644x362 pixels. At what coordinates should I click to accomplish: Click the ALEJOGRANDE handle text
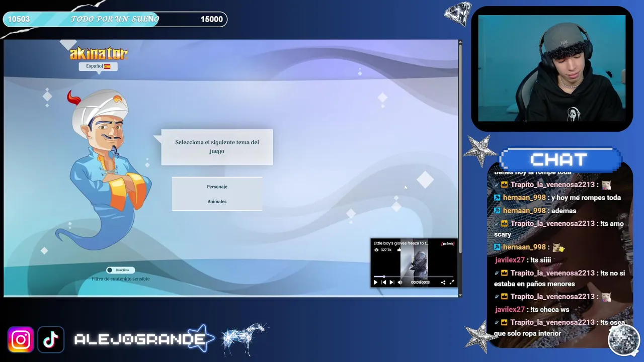(x=140, y=340)
